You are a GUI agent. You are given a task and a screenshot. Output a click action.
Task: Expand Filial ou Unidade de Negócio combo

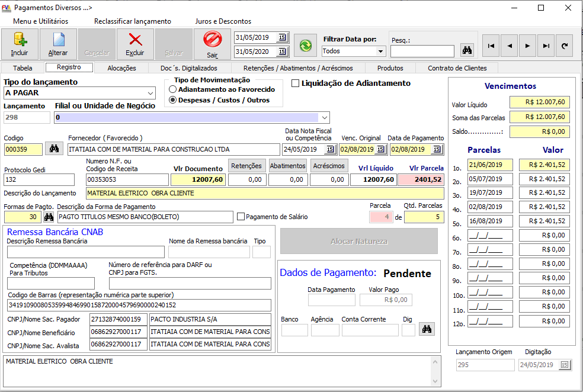coord(323,117)
